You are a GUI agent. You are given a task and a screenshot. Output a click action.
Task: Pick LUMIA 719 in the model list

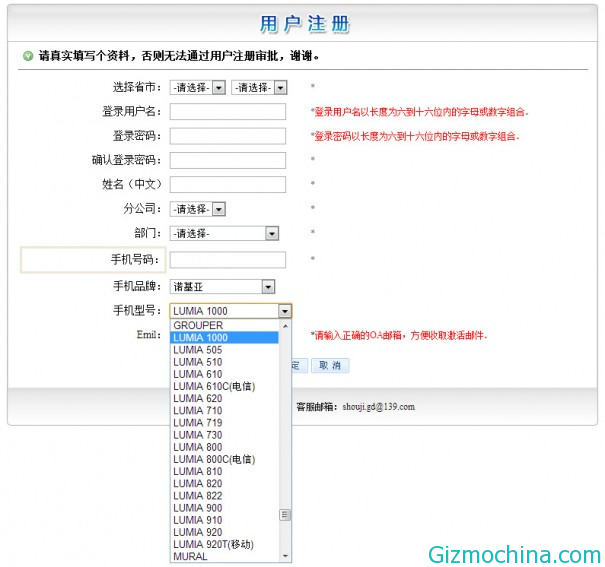pyautogui.click(x=224, y=423)
